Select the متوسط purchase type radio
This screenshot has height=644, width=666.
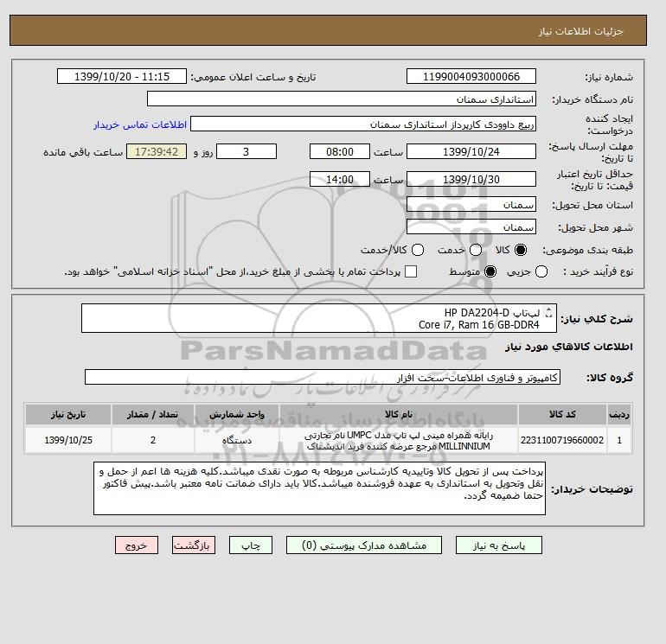(490, 271)
